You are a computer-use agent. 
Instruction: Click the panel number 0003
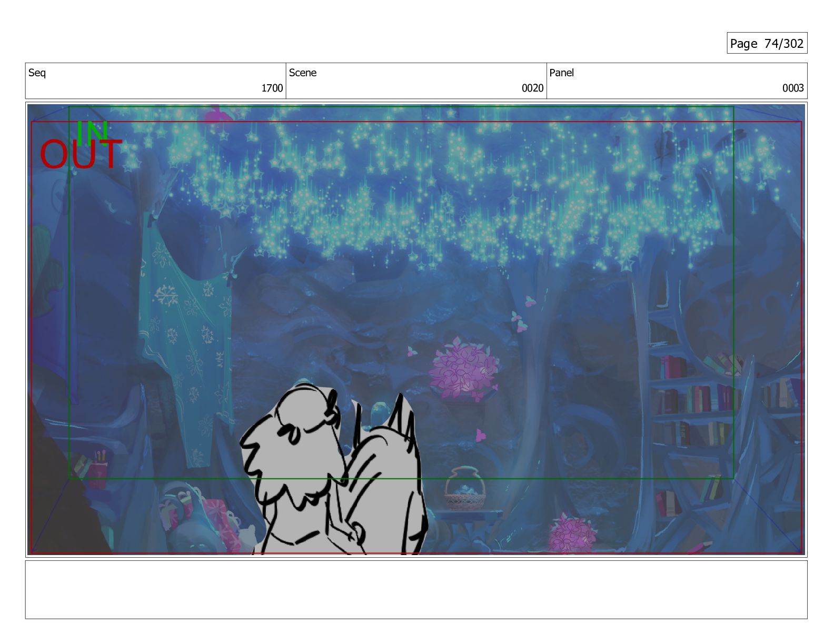click(x=793, y=88)
